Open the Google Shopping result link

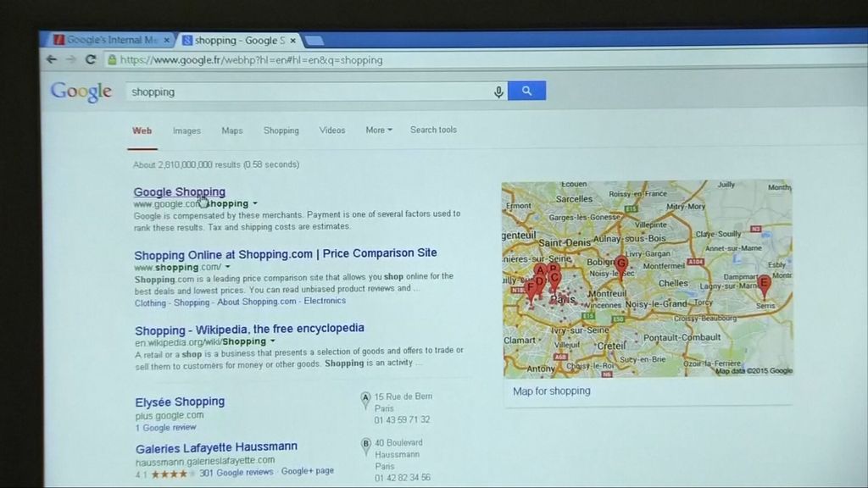(x=180, y=192)
